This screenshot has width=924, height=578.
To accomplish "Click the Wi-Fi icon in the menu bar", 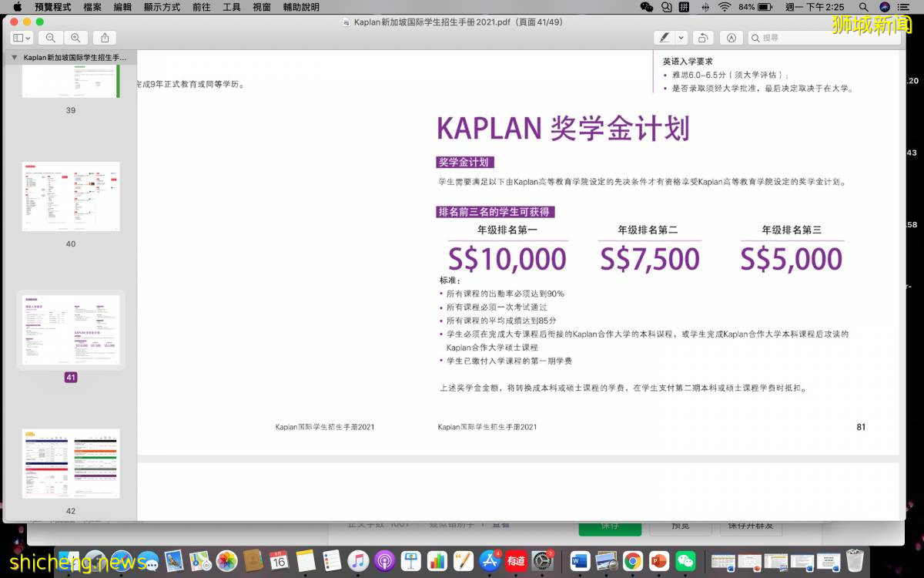I will [724, 7].
